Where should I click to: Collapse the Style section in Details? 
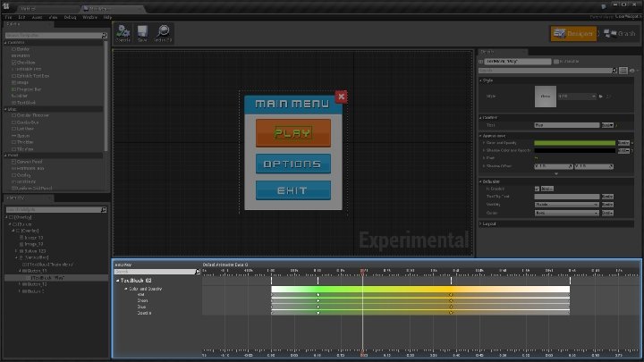point(480,80)
